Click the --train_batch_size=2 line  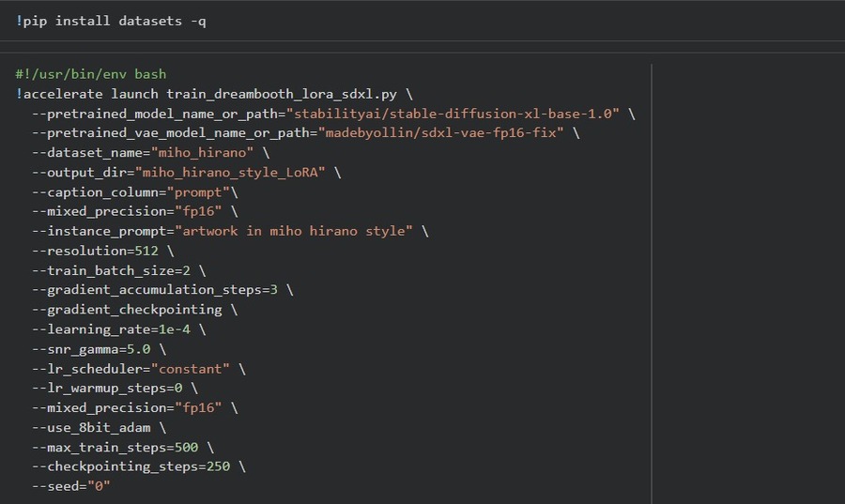click(118, 270)
